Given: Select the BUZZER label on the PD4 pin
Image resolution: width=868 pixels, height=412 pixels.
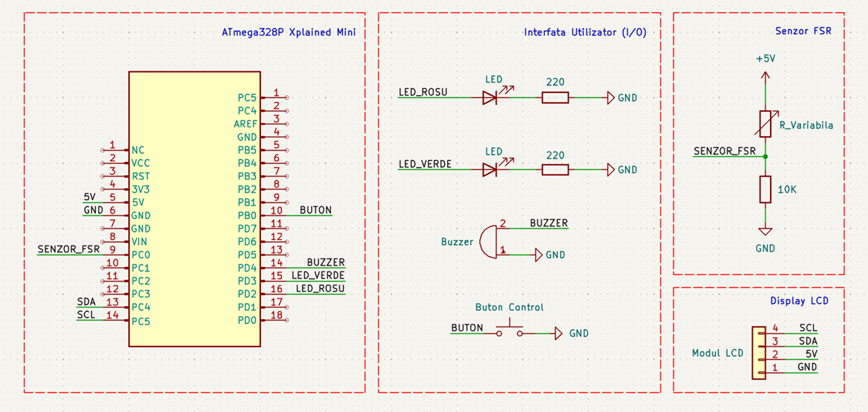Looking at the screenshot, I should 326,263.
